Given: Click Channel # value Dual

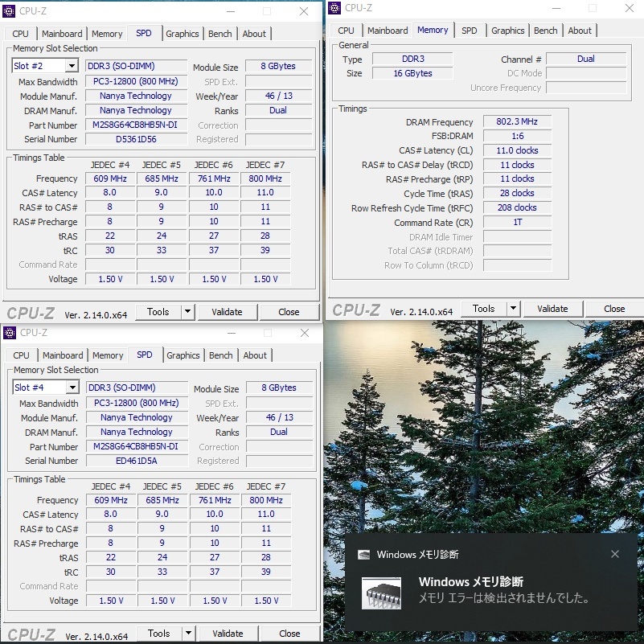Looking at the screenshot, I should [586, 59].
